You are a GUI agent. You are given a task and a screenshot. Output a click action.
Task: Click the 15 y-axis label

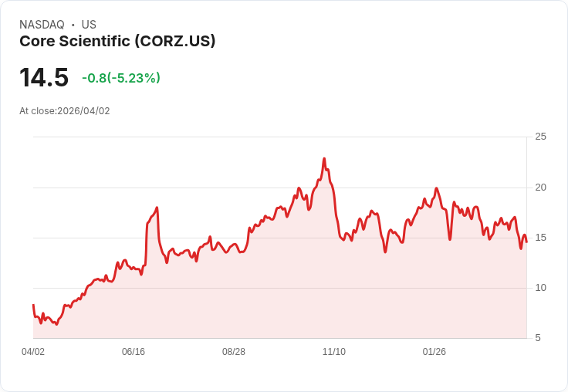point(540,237)
